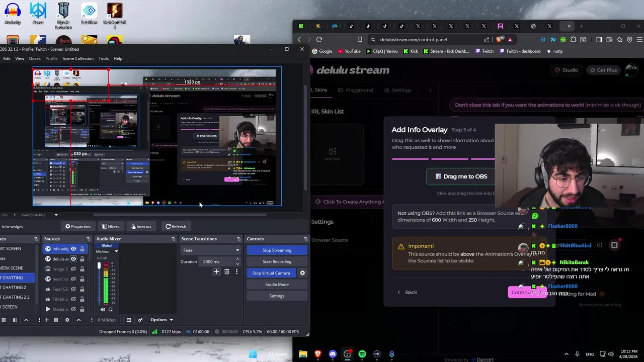Open Audio Mixer Options dropdown
Screen dimensions: 644x362
pyautogui.click(x=162, y=320)
